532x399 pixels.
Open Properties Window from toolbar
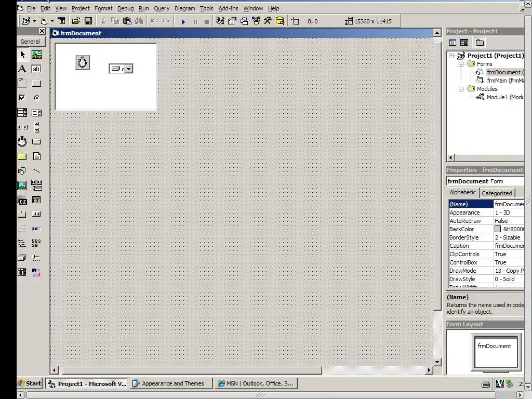click(x=232, y=21)
